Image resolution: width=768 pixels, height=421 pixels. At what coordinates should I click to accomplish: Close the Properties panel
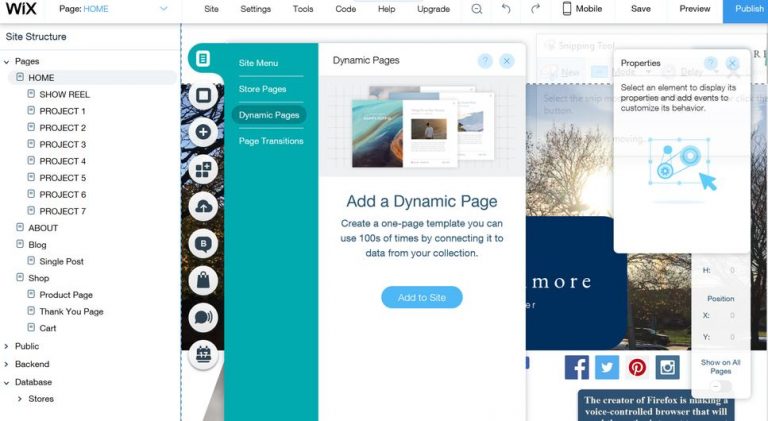pos(732,63)
